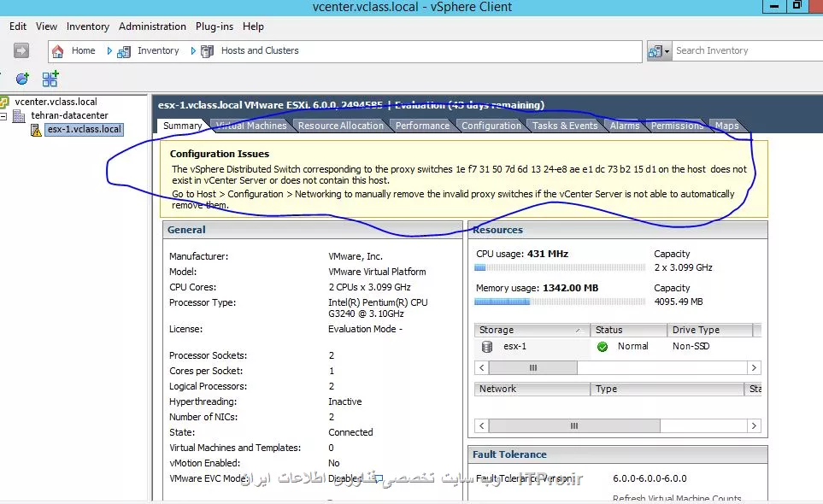This screenshot has height=504, width=823.
Task: Click the Configuration Issues heading
Action: pos(220,154)
